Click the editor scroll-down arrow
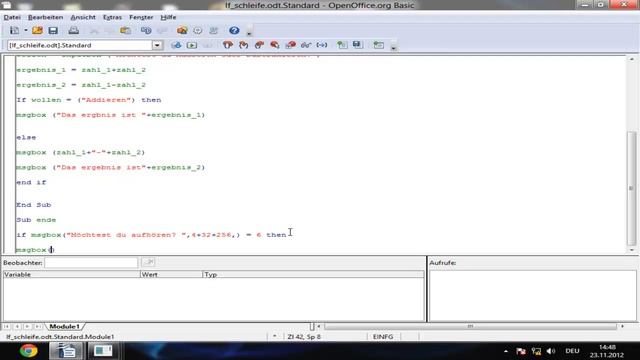This screenshot has height=360, width=640. pyautogui.click(x=631, y=250)
